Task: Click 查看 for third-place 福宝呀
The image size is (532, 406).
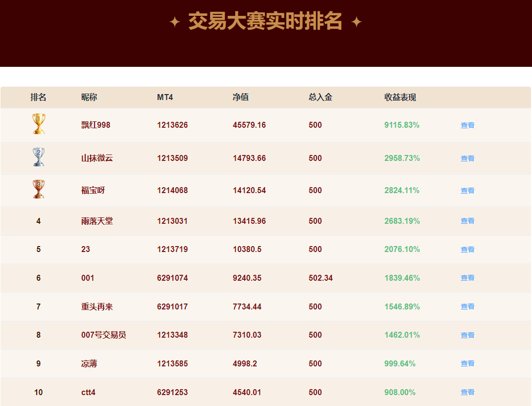Action: (467, 191)
